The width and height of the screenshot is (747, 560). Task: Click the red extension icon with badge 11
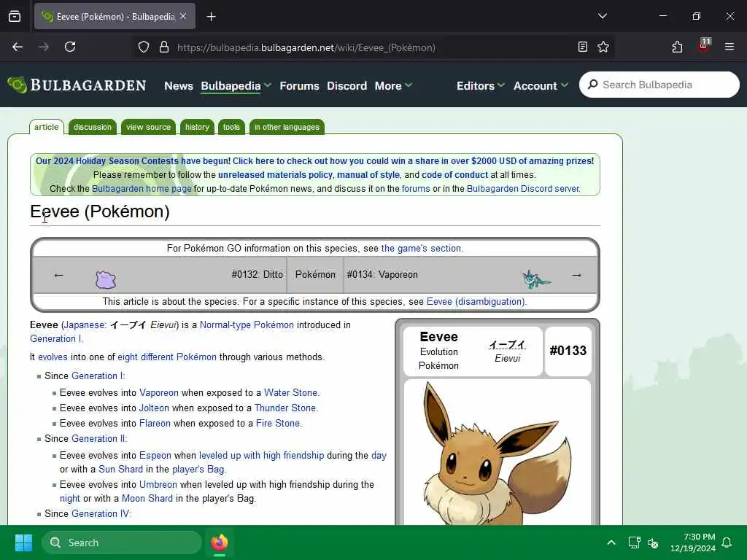[x=703, y=46]
